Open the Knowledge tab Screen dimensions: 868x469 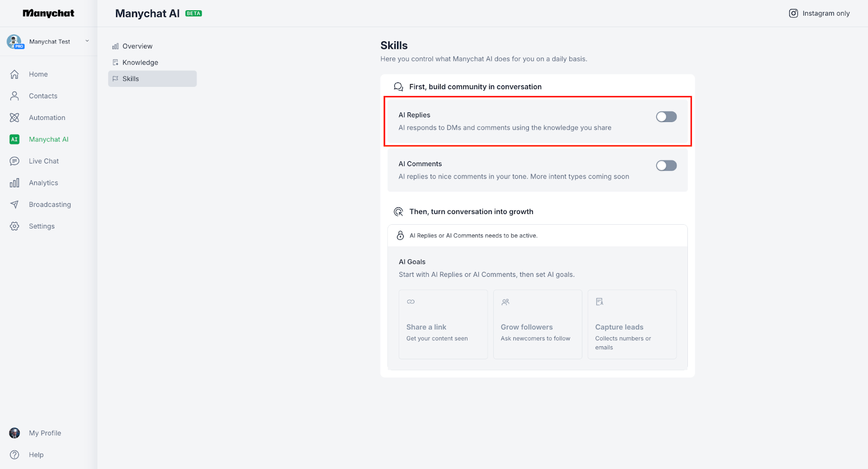140,62
